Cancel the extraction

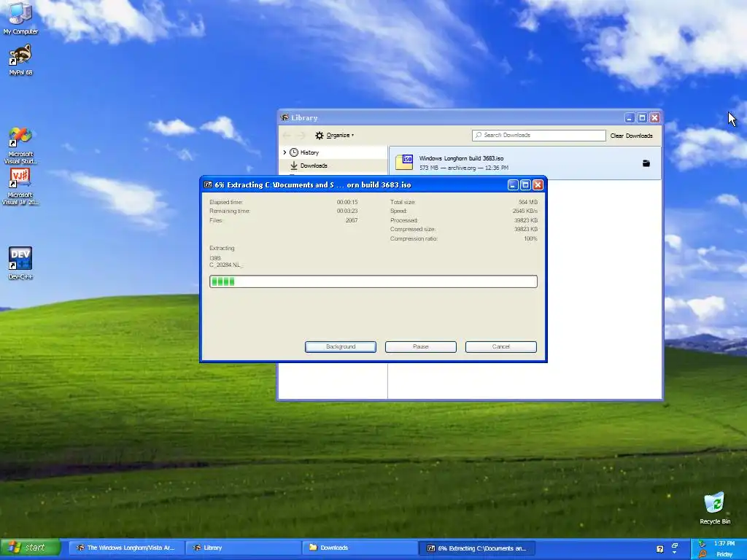tap(500, 346)
